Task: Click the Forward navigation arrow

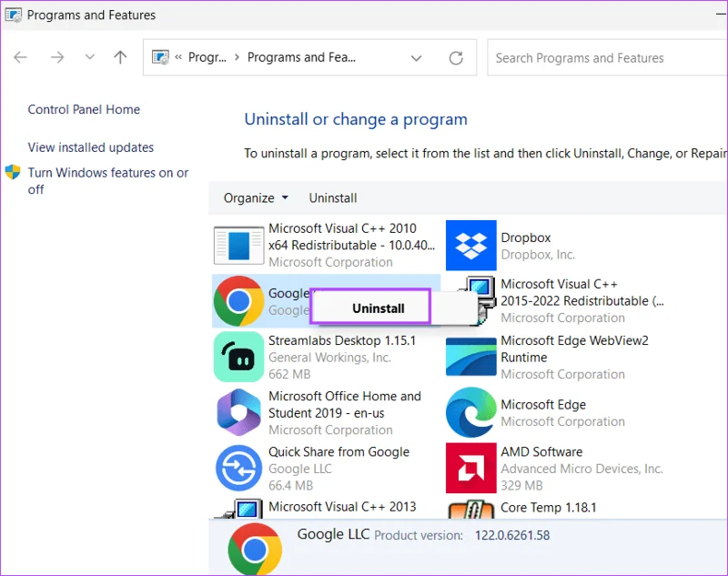Action: (x=57, y=57)
